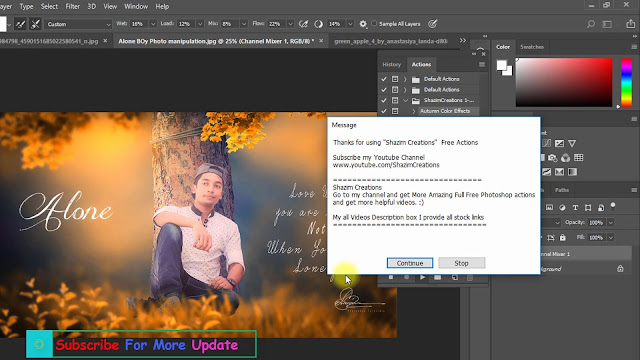Open the Select menu

pyautogui.click(x=49, y=7)
